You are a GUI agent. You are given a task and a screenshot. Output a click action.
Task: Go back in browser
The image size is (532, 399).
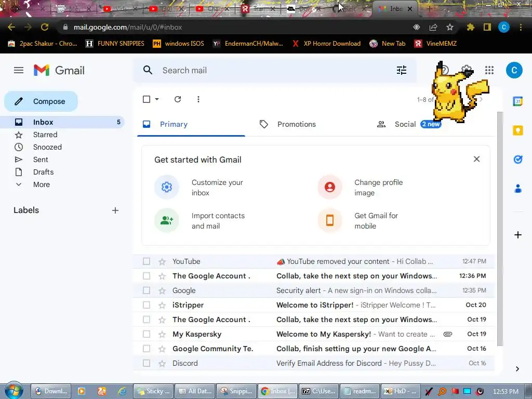pos(11,27)
